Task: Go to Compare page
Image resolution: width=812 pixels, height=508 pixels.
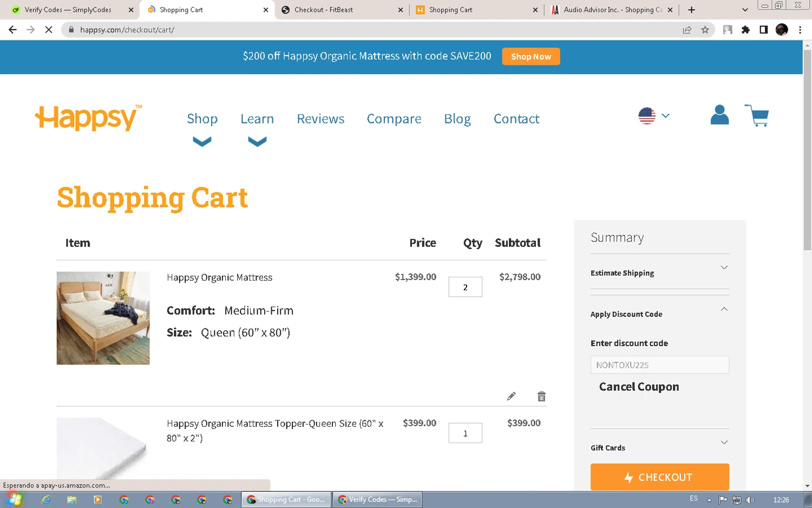Action: coord(394,119)
